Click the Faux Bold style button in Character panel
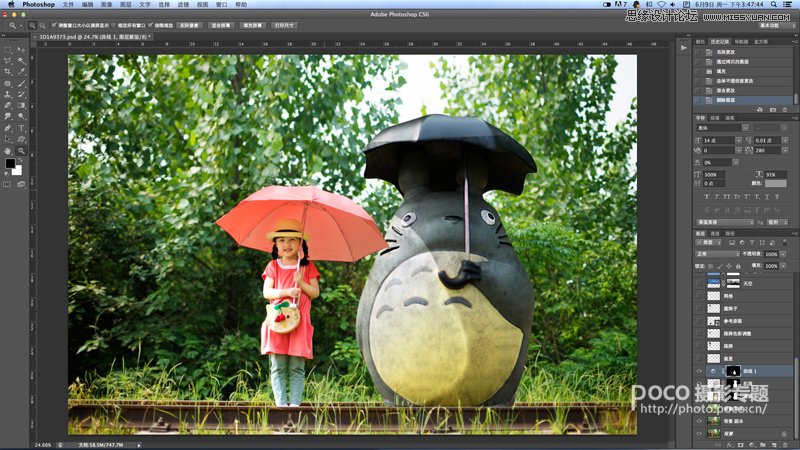Screen dimensions: 800x450 tap(706, 196)
